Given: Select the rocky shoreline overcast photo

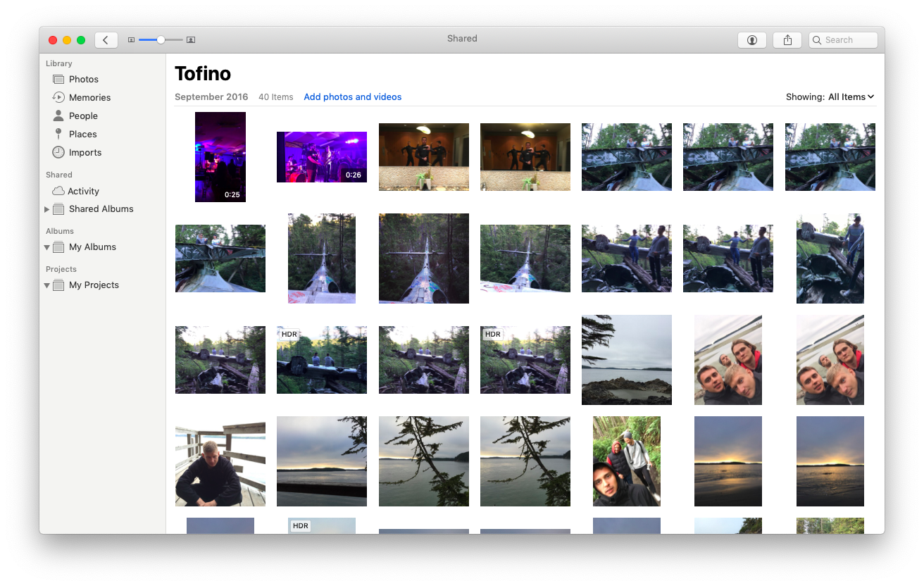Looking at the screenshot, I should point(627,360).
